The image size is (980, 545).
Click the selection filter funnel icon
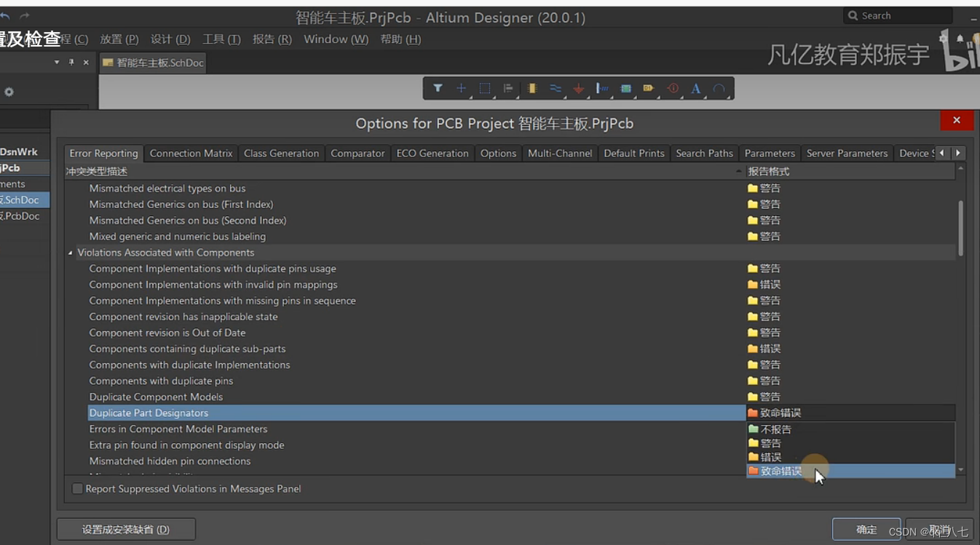click(438, 88)
